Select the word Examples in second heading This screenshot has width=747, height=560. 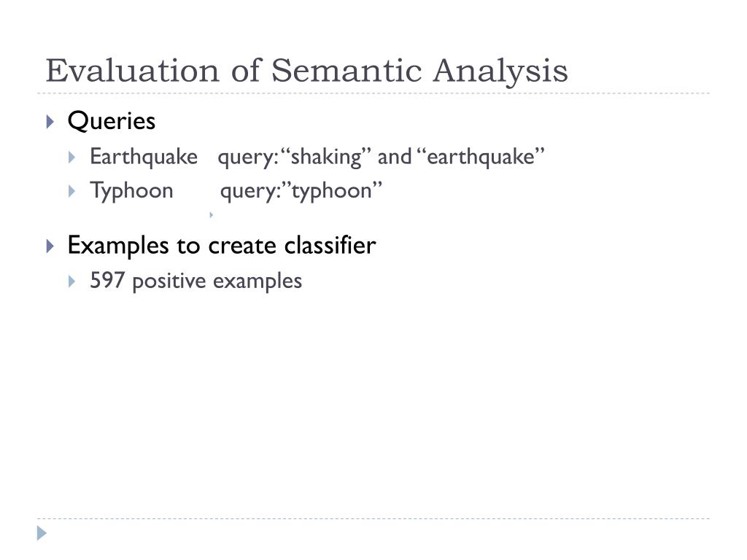(x=118, y=246)
